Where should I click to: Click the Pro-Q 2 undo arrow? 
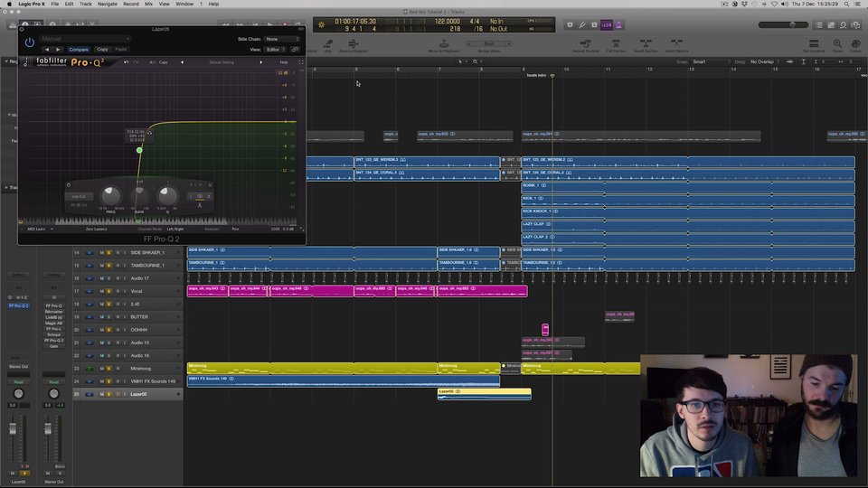tap(127, 62)
